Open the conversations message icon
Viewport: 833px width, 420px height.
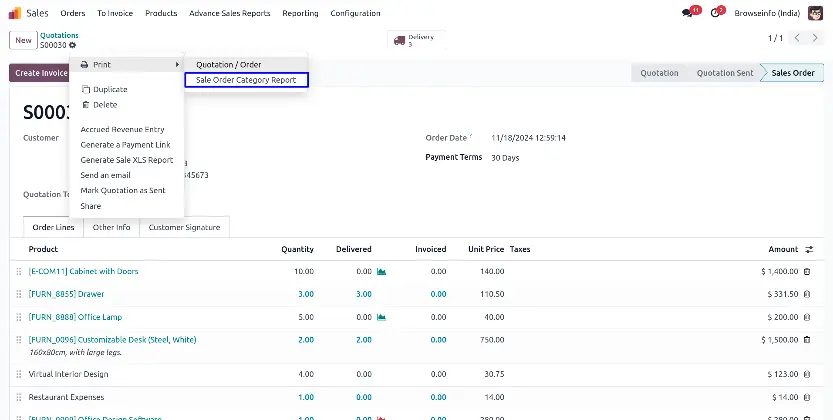pos(687,13)
